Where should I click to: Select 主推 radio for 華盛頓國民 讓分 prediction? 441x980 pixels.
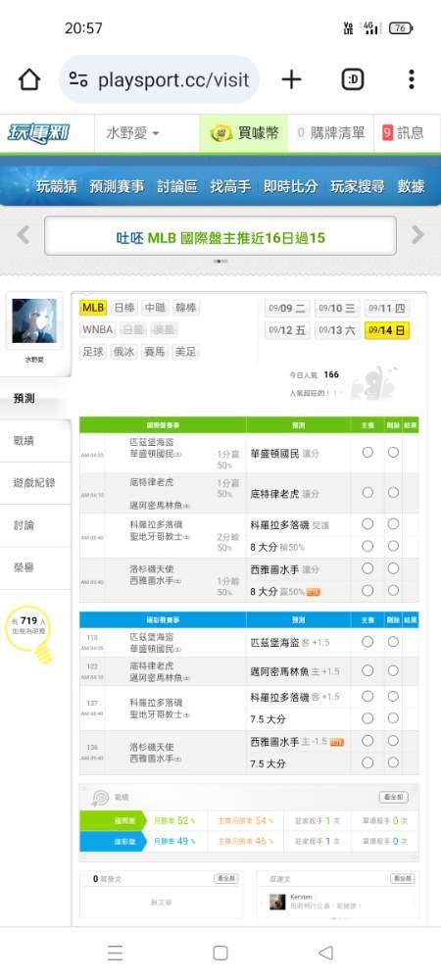367,452
